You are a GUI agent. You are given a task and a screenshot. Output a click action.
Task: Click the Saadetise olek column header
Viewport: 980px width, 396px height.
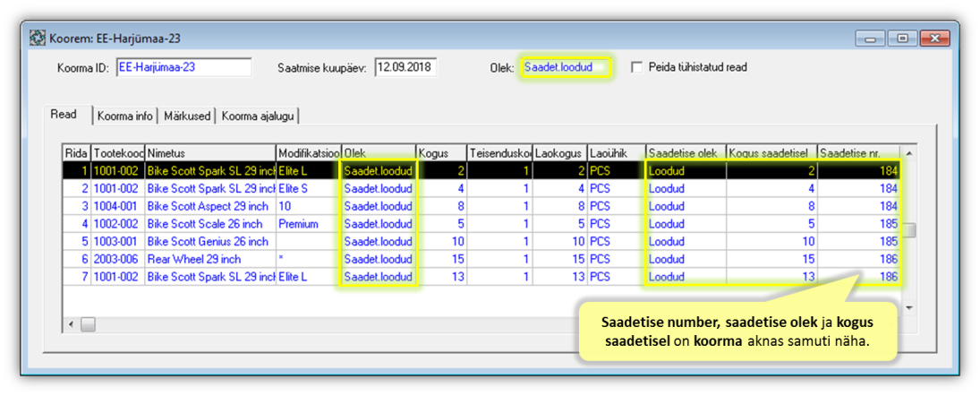coord(686,153)
